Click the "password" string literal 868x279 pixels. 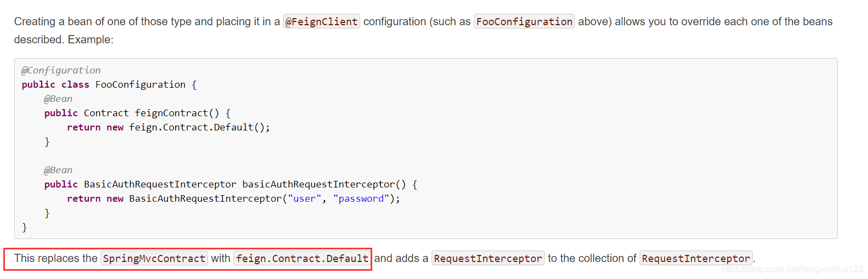[x=361, y=198]
